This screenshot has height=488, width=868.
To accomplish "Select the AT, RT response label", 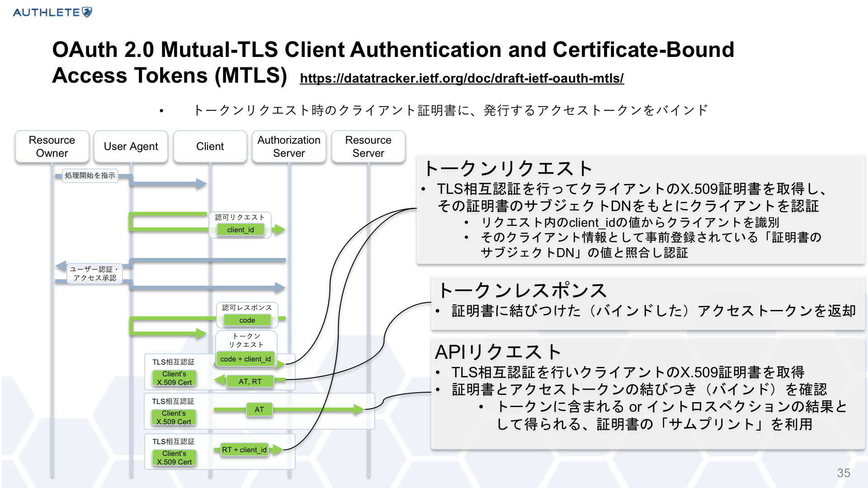I will pos(250,381).
